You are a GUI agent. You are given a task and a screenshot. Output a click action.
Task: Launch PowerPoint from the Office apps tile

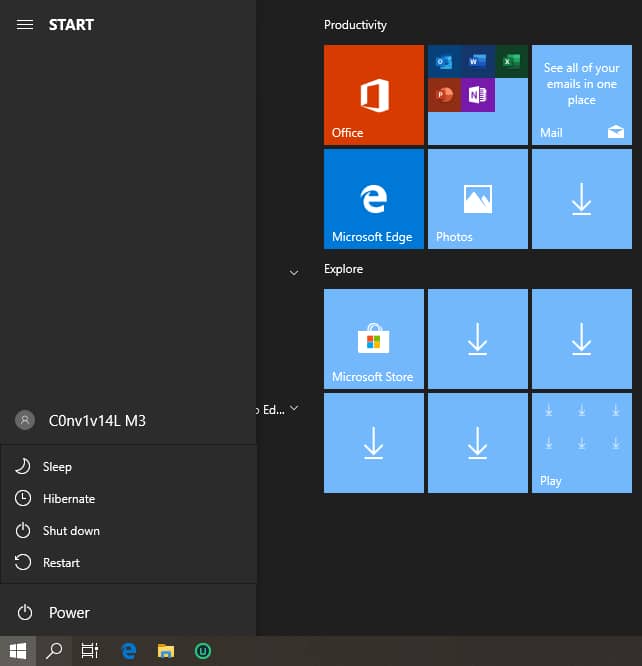point(444,95)
